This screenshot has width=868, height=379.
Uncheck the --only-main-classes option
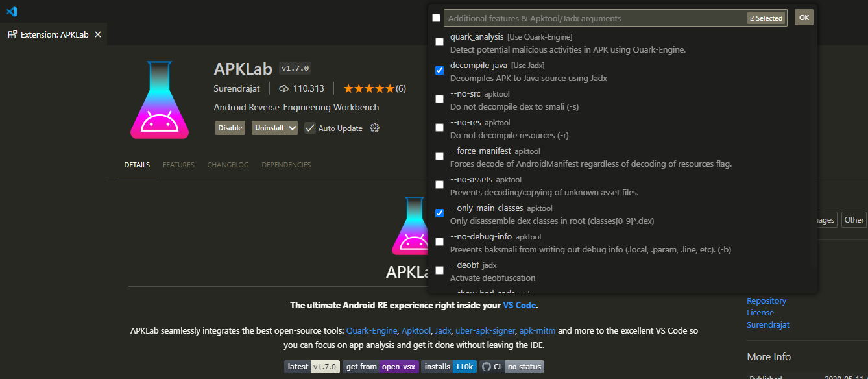[x=440, y=213]
